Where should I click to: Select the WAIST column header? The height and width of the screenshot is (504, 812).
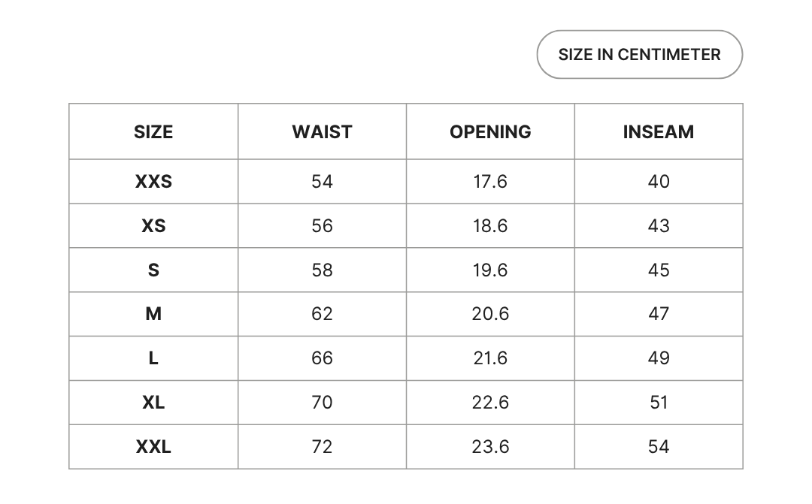click(322, 131)
